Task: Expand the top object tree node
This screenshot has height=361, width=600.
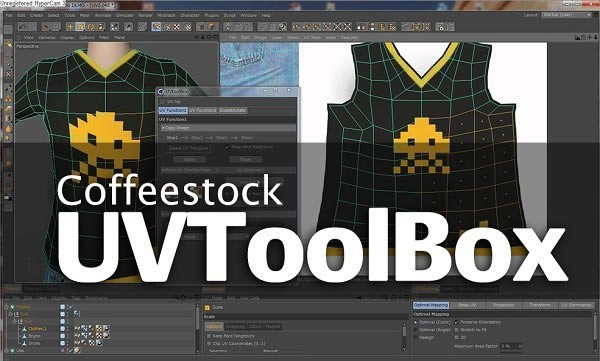Action: tap(6, 307)
